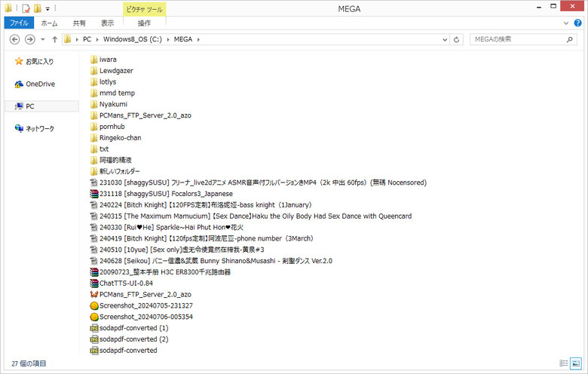Click New Folder quick access toolbar icon
Image resolution: width=588 pixels, height=374 pixels.
tap(38, 8)
